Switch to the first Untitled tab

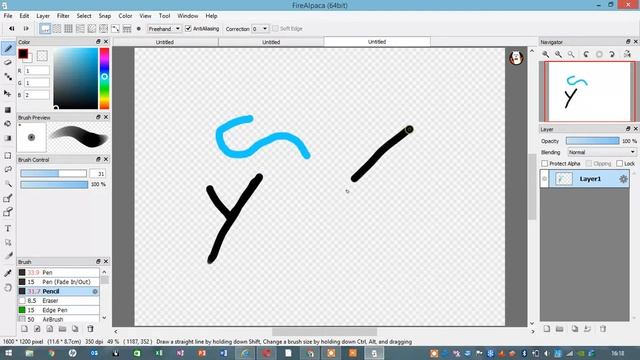165,42
